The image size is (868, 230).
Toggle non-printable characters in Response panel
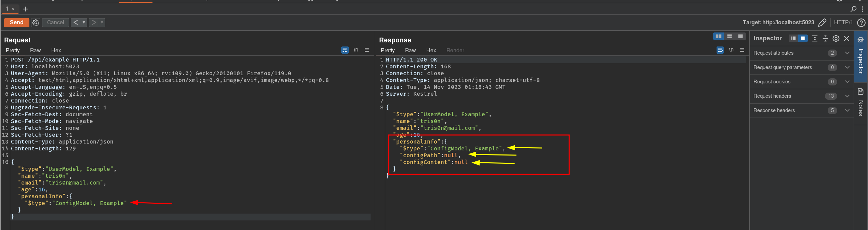click(x=731, y=50)
